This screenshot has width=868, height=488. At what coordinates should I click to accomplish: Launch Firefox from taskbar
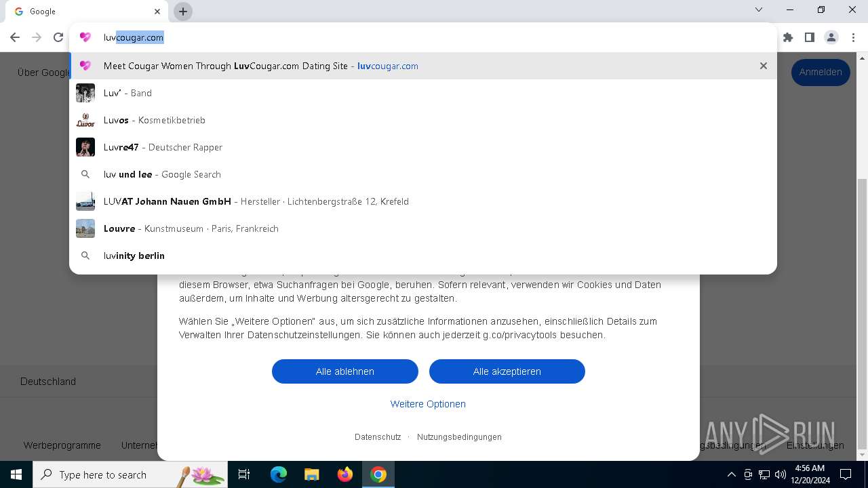tap(345, 474)
